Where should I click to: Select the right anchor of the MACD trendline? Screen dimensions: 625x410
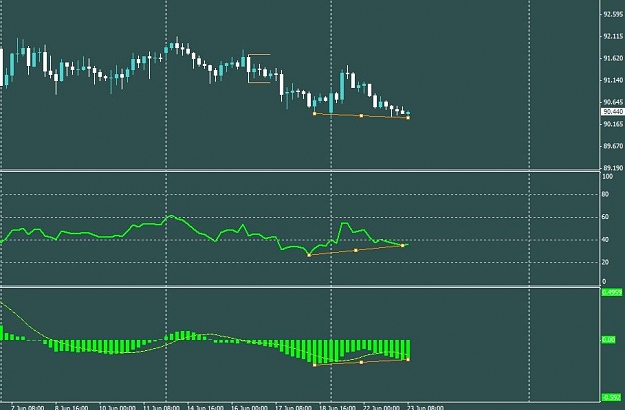coord(408,360)
